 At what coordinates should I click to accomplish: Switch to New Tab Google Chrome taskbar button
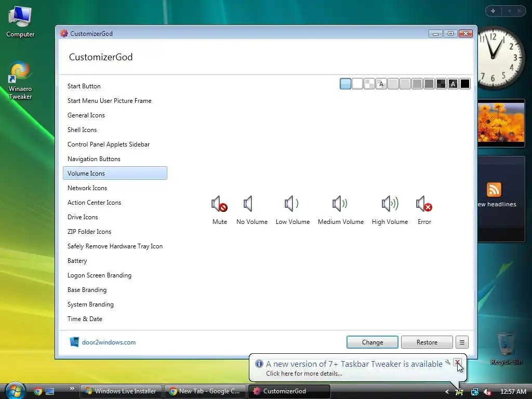pyautogui.click(x=205, y=391)
